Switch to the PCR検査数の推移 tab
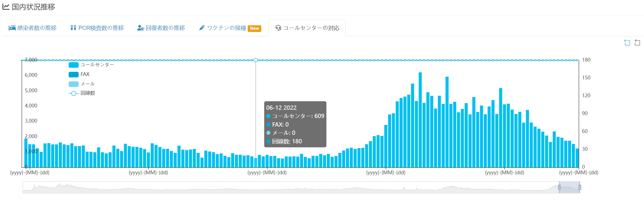The width and height of the screenshot is (644, 211). (x=101, y=28)
